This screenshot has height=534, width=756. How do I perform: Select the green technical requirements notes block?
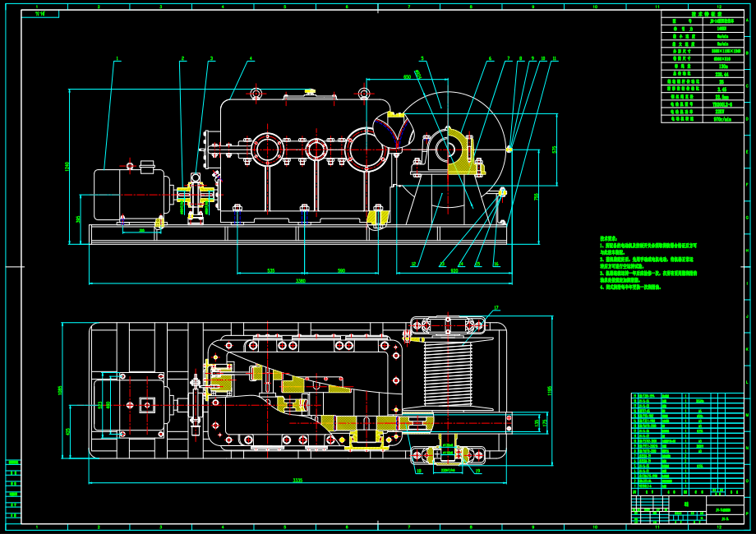tap(648, 263)
